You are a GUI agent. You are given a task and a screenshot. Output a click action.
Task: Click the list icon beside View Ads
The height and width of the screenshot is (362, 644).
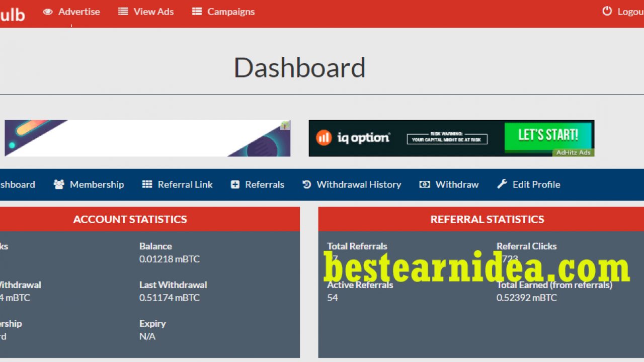123,12
